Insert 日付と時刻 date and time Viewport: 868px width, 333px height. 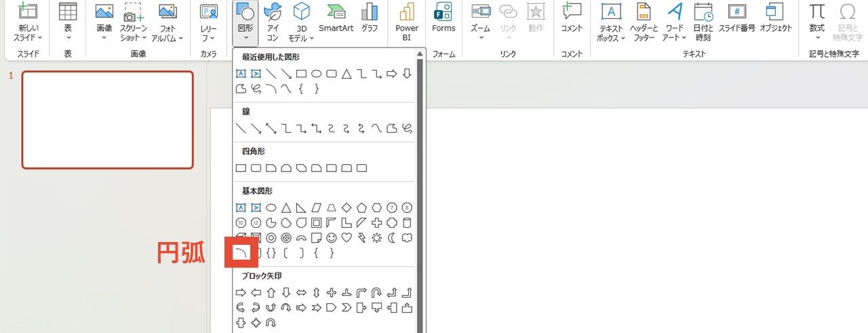(703, 22)
